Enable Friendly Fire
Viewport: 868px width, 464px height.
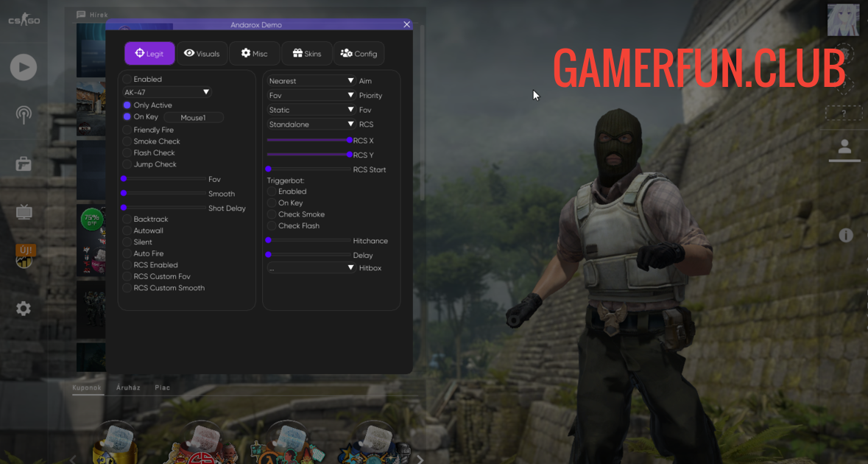127,130
